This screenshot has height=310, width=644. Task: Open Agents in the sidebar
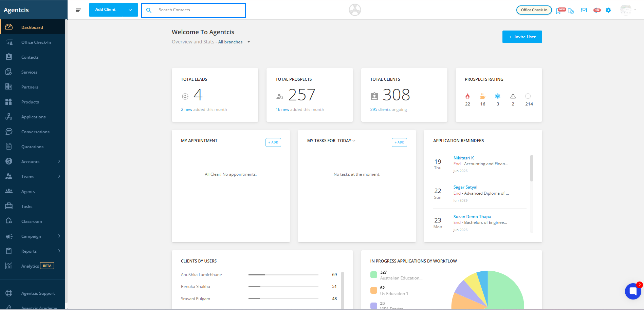[x=32, y=191]
